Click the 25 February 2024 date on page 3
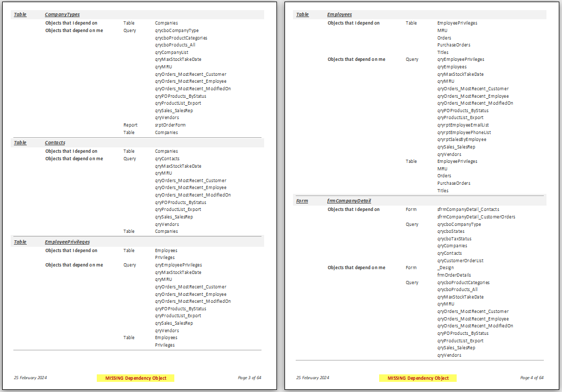The width and height of the screenshot is (562, 392). 30,378
